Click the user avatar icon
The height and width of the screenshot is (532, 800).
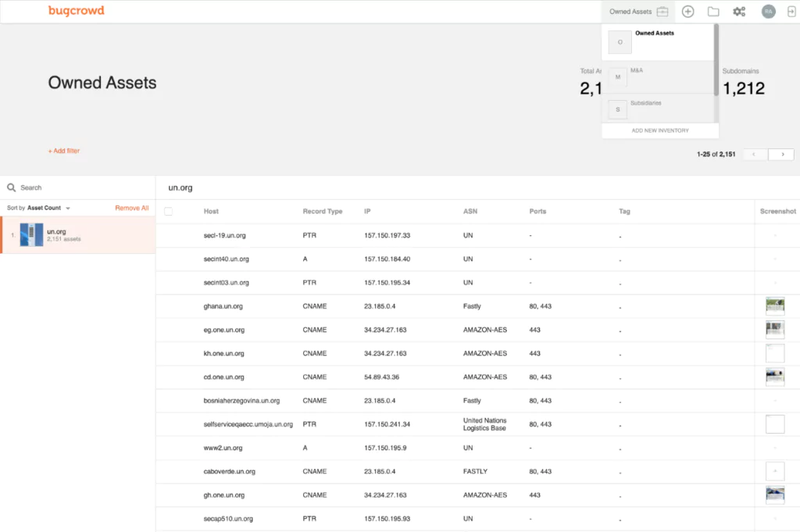click(769, 11)
